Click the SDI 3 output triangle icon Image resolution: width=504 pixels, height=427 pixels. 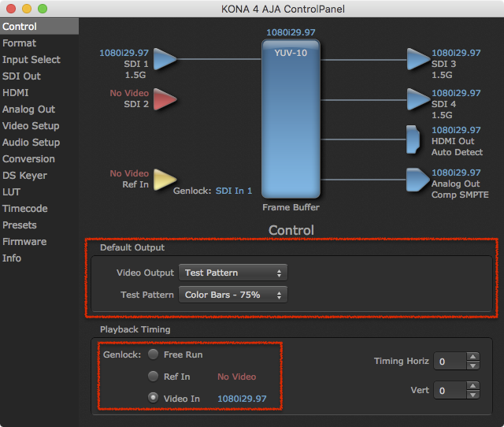click(x=418, y=59)
